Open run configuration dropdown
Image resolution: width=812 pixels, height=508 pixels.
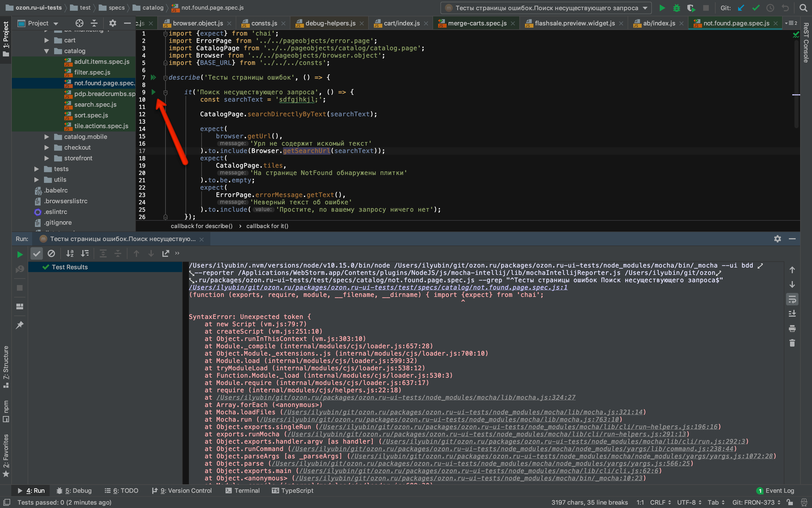[x=546, y=8]
